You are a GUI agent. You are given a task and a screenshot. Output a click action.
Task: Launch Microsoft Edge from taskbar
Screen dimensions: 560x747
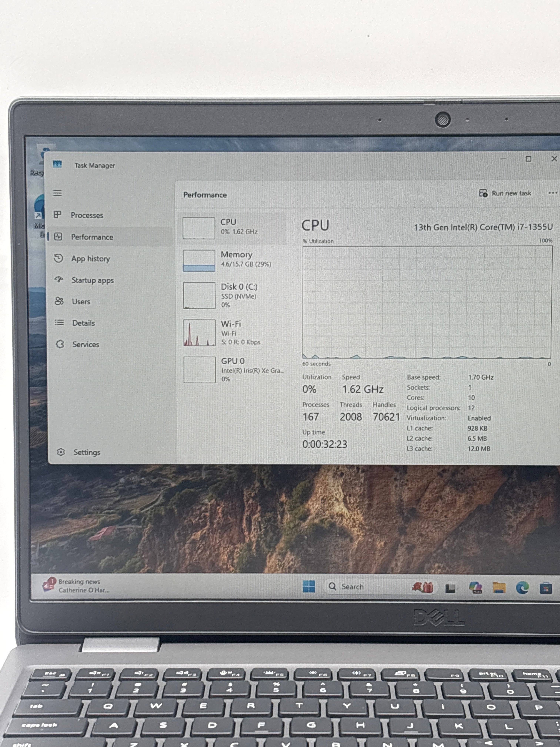[x=522, y=588]
